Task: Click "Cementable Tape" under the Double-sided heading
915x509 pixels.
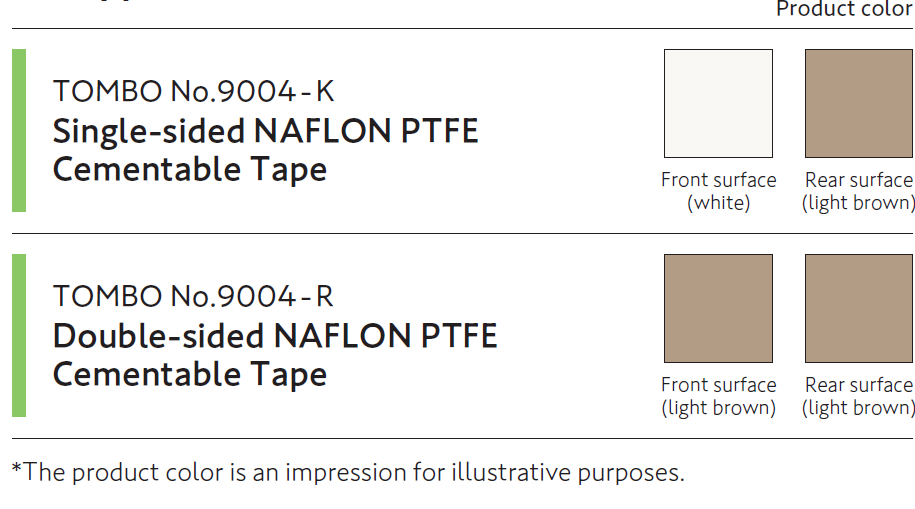Action: (x=190, y=374)
